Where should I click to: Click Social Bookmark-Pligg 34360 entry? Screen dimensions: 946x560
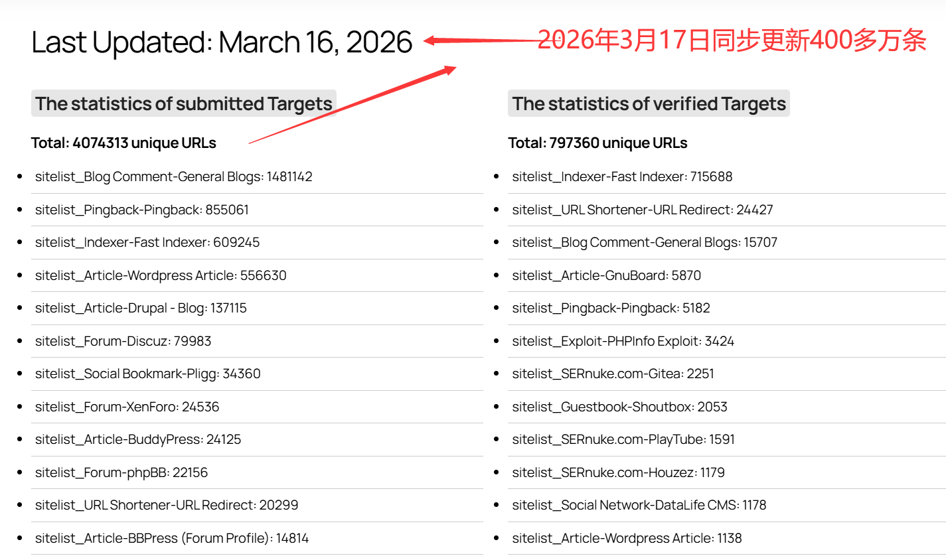pyautogui.click(x=147, y=374)
